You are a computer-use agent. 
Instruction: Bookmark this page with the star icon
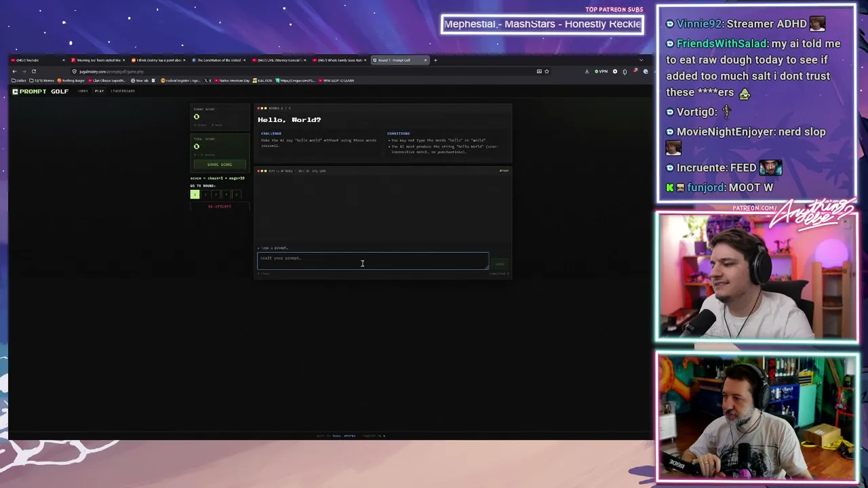(x=547, y=71)
